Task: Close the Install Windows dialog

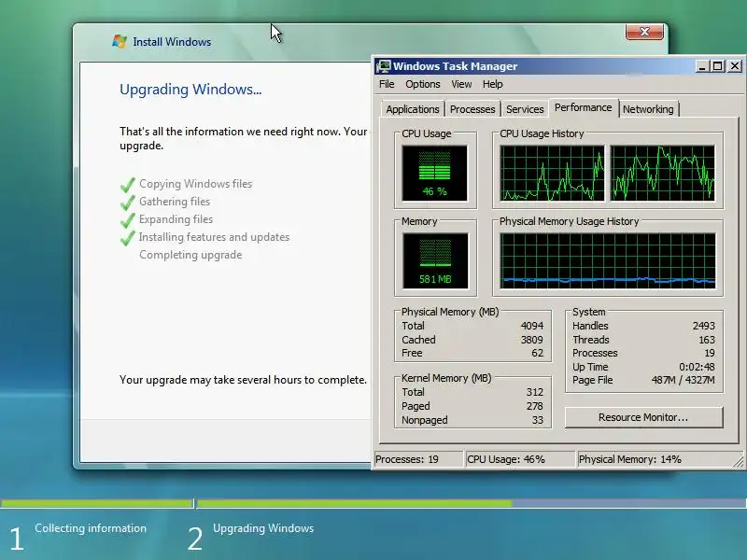Action: [x=644, y=32]
